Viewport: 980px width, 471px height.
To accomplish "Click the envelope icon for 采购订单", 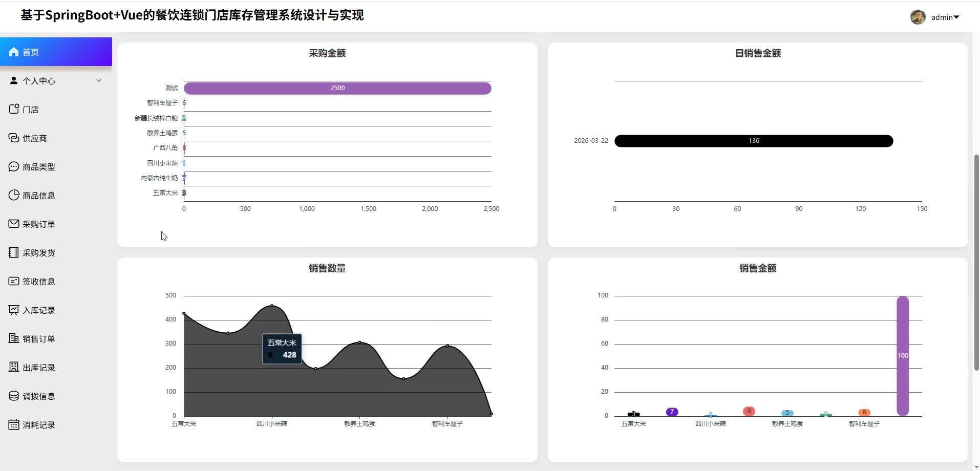I will (x=14, y=224).
